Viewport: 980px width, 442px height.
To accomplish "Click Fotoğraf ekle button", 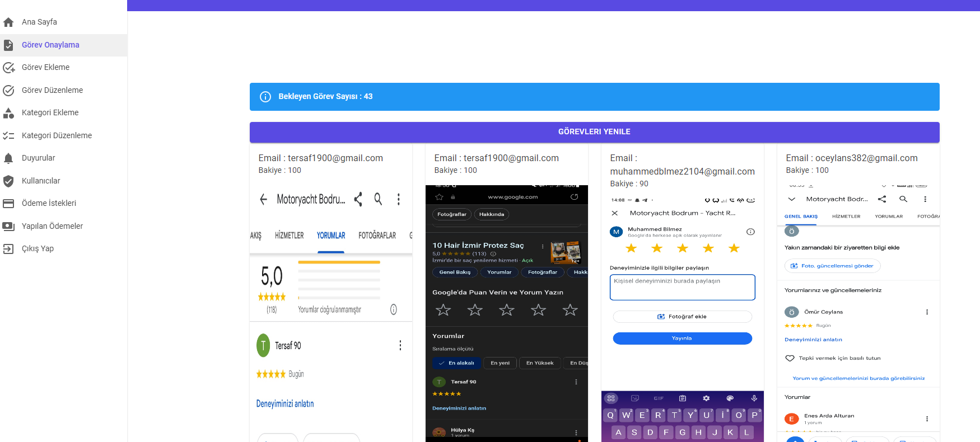I will coord(682,317).
